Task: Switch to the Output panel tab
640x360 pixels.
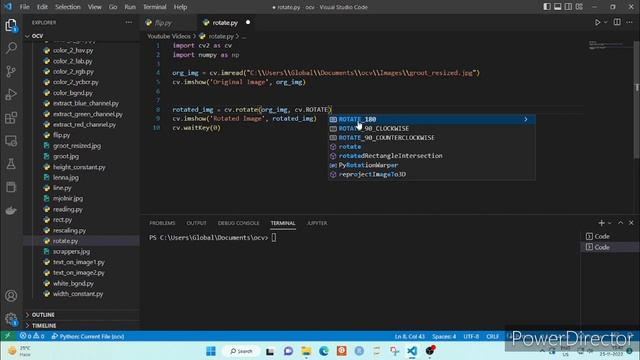Action: pos(196,223)
